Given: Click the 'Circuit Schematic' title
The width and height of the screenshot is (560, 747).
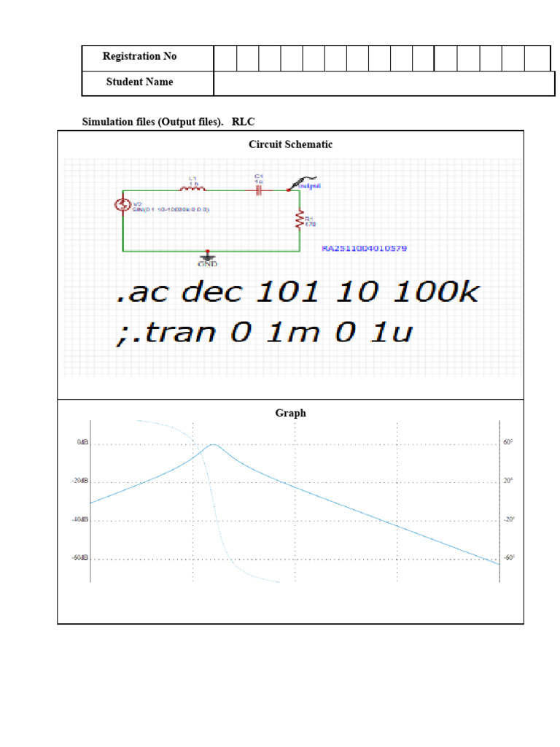Looking at the screenshot, I should (290, 144).
